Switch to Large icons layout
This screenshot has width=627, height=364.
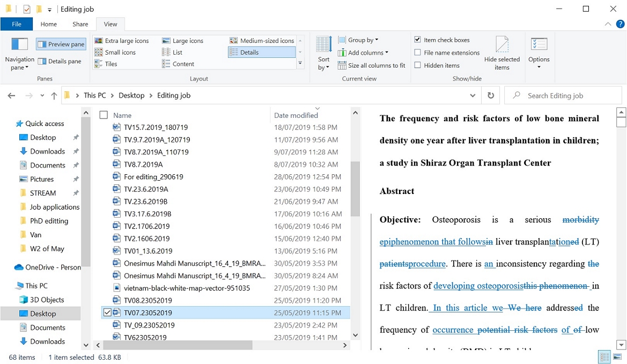pyautogui.click(x=183, y=41)
